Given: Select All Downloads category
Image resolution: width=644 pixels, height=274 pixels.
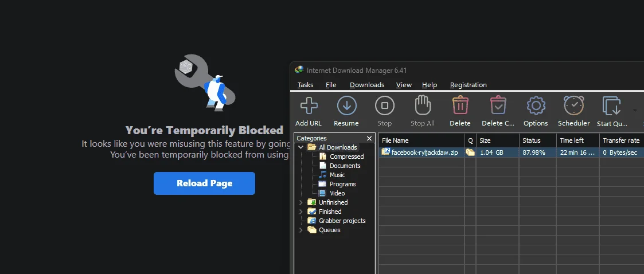Looking at the screenshot, I should point(338,147).
